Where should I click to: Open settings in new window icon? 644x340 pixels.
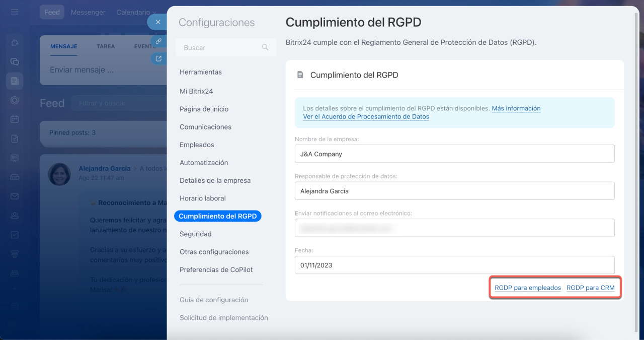click(158, 58)
